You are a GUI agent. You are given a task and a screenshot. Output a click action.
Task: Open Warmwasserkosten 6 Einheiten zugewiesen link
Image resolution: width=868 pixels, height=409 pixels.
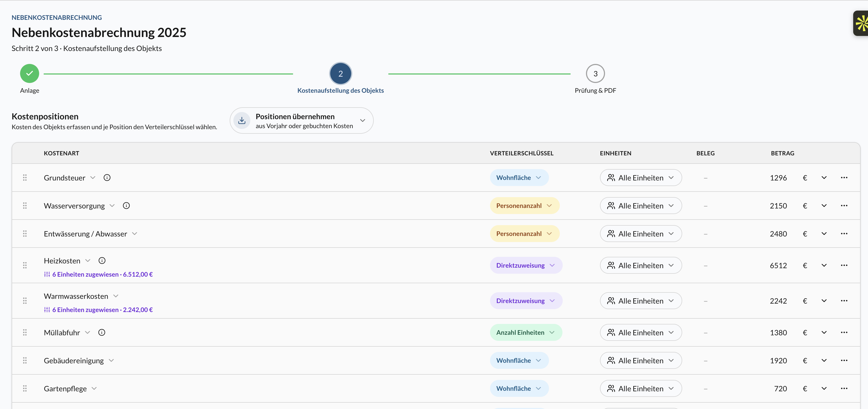[x=98, y=310]
